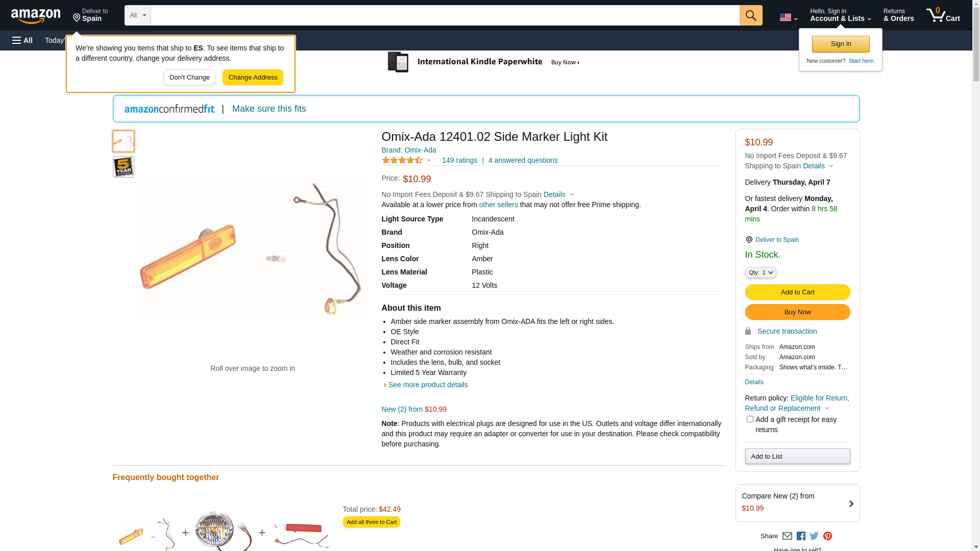Open the country flag language selector

click(788, 18)
